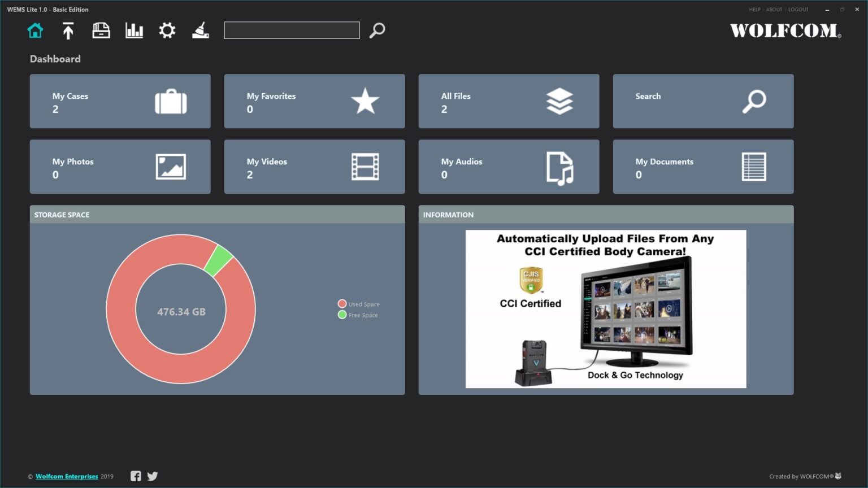Click the search magnifier icon

click(377, 30)
